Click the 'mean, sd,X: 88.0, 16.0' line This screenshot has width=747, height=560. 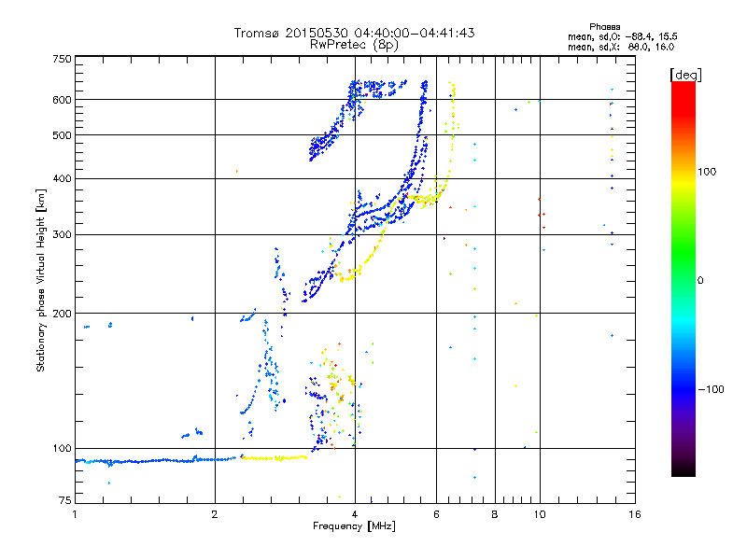[x=621, y=48]
